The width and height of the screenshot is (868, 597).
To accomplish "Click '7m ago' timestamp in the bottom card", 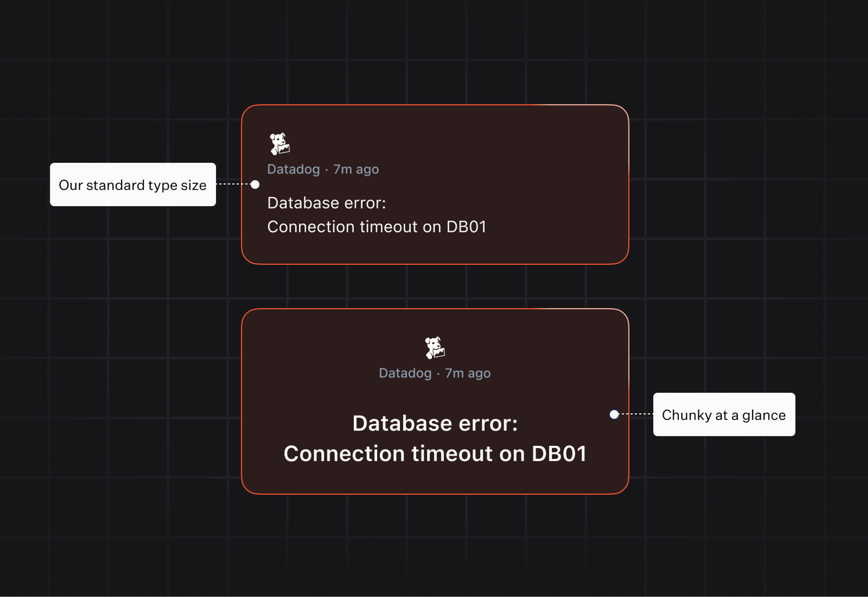I will [468, 373].
